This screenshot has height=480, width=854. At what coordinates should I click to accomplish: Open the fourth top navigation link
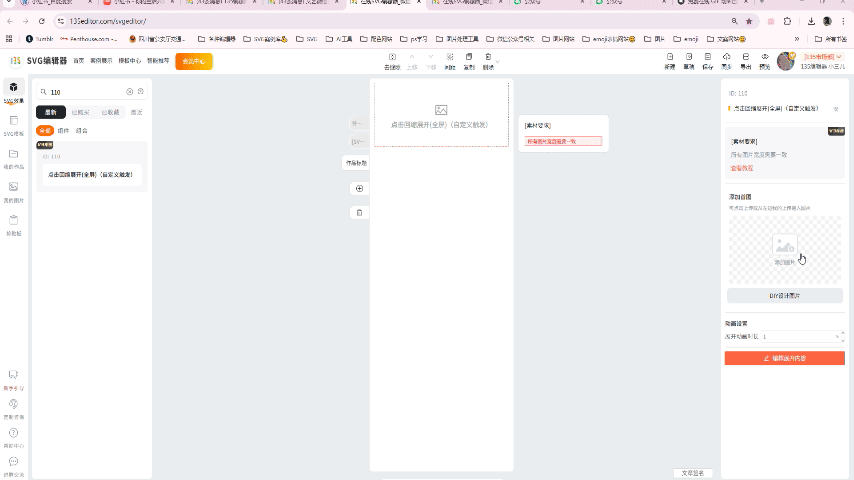158,61
